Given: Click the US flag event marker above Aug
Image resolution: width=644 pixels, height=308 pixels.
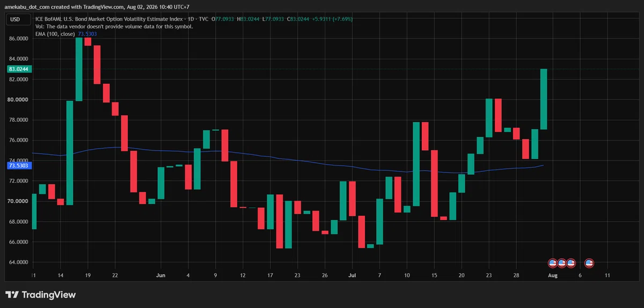Looking at the screenshot, I should (x=553, y=263).
